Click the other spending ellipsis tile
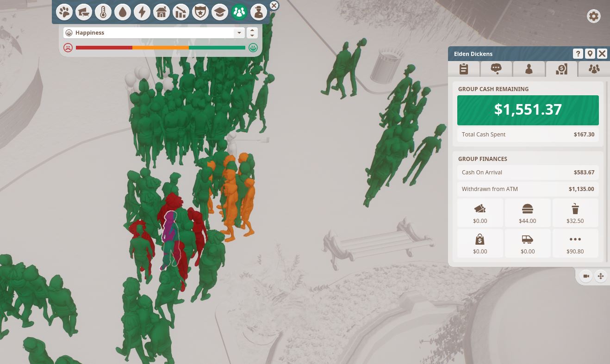 tap(575, 243)
